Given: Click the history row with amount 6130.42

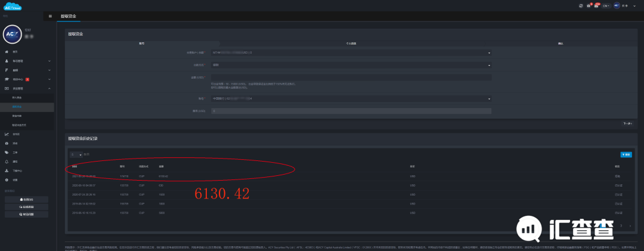Looking at the screenshot, I should coord(351,176).
